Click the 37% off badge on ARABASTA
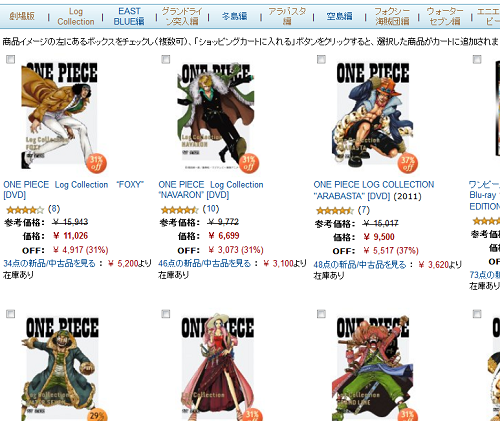This screenshot has width=500, height=421. 408,164
